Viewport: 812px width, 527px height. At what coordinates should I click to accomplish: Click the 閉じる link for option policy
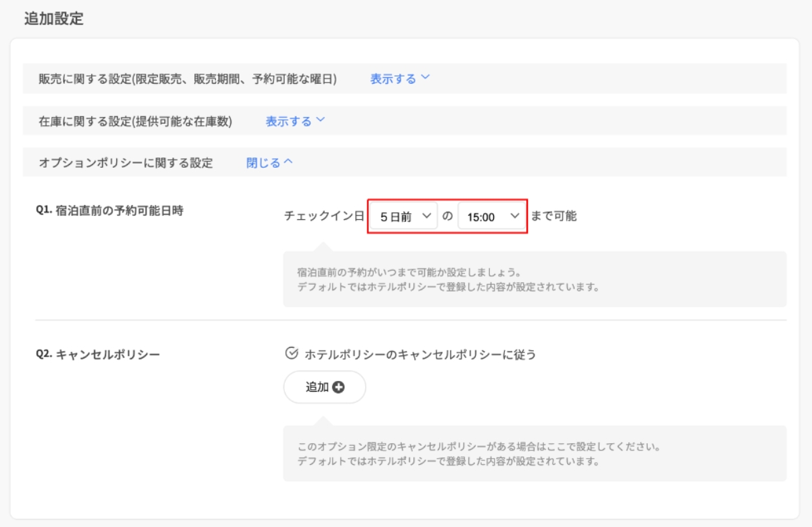pyautogui.click(x=263, y=163)
